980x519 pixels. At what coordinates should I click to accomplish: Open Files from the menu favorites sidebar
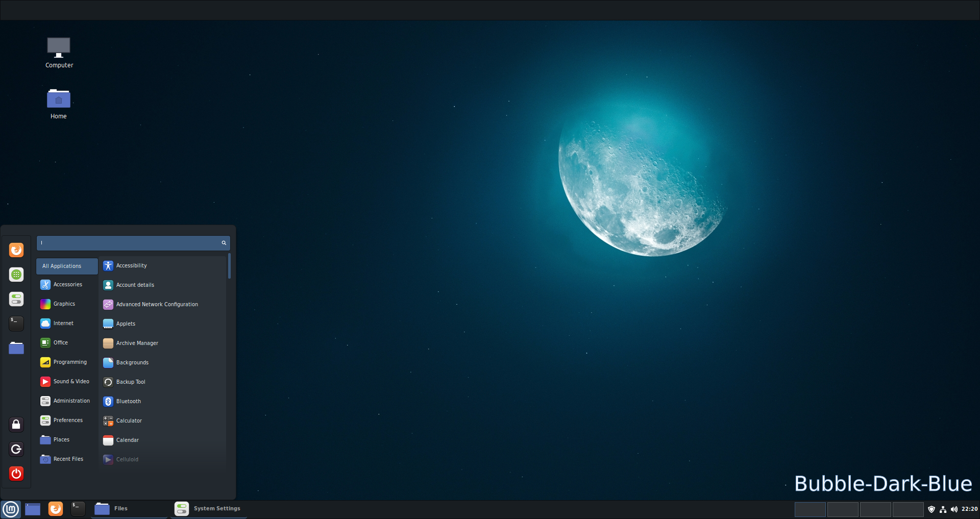click(16, 348)
